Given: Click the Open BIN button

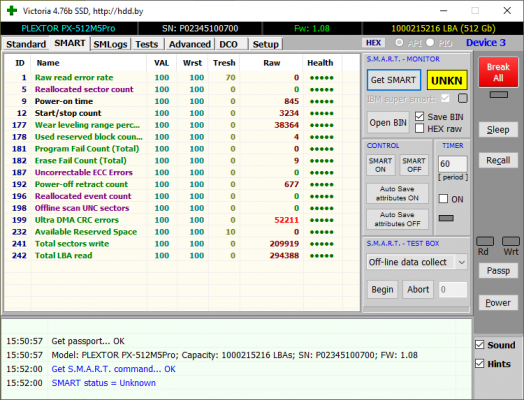Looking at the screenshot, I should click(x=388, y=123).
